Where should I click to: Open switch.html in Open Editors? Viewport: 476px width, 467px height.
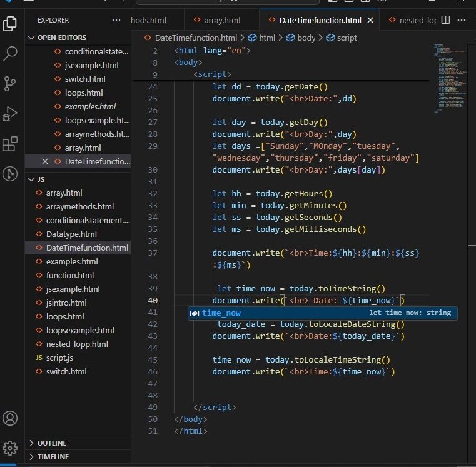coord(78,79)
